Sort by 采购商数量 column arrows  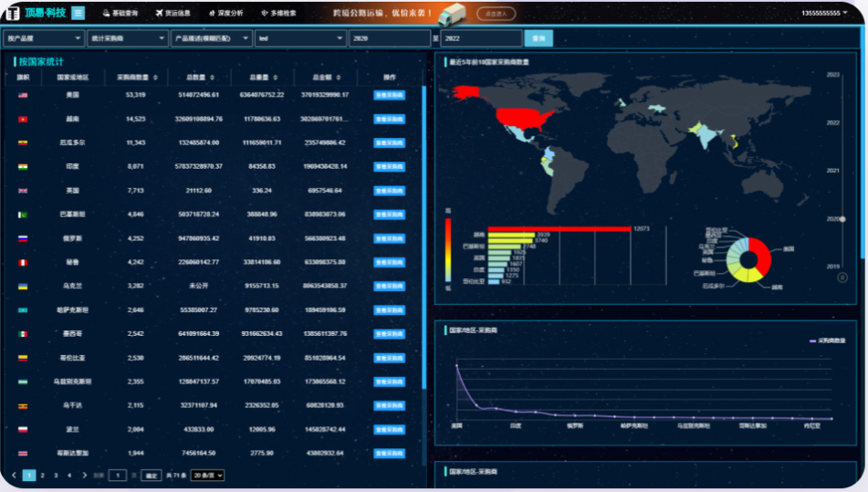point(155,78)
